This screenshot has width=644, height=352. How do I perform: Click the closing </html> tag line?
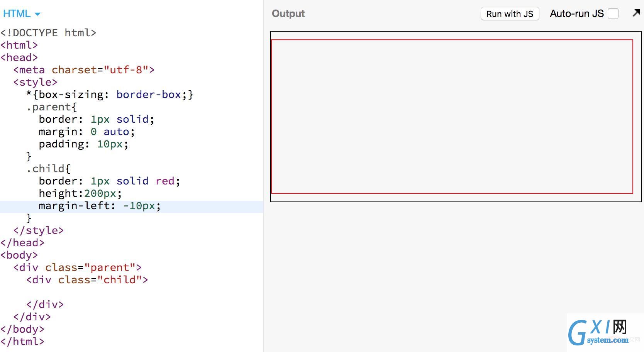(x=22, y=342)
